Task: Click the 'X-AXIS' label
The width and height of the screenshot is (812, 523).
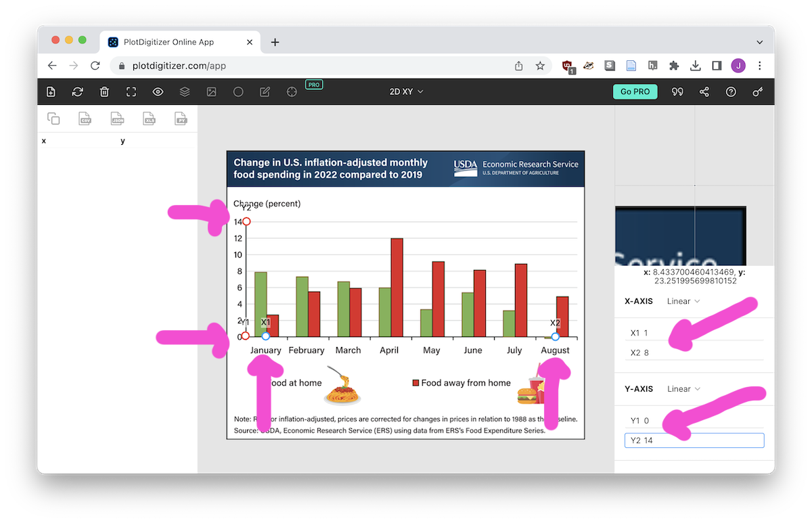Action: [x=639, y=301]
